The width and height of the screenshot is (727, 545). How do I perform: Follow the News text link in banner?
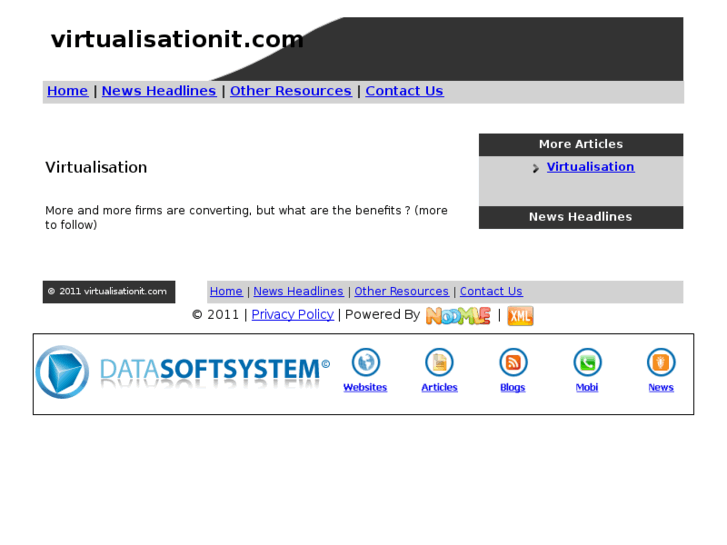coord(661,387)
